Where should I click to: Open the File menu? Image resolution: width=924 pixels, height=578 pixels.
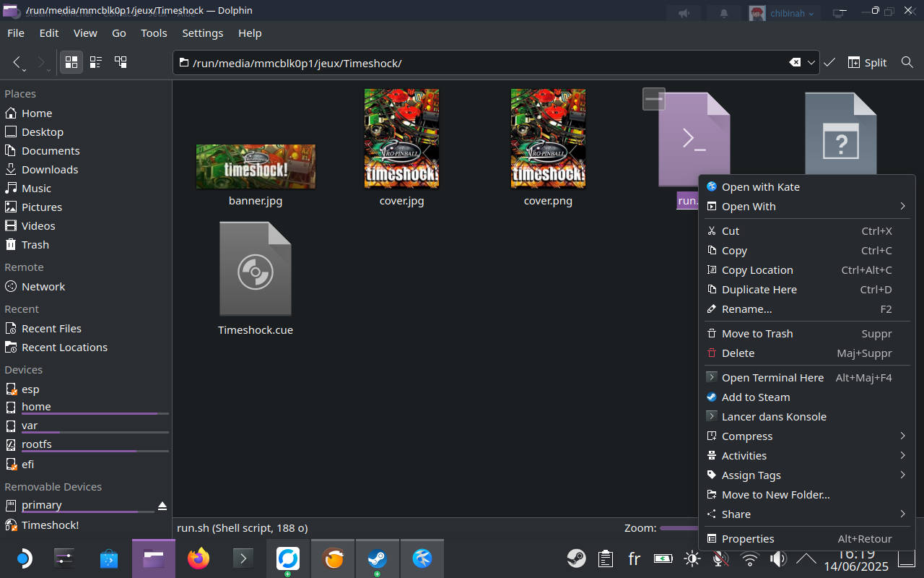pos(15,33)
